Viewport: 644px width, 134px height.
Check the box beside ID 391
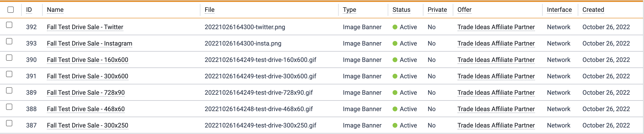click(x=9, y=74)
